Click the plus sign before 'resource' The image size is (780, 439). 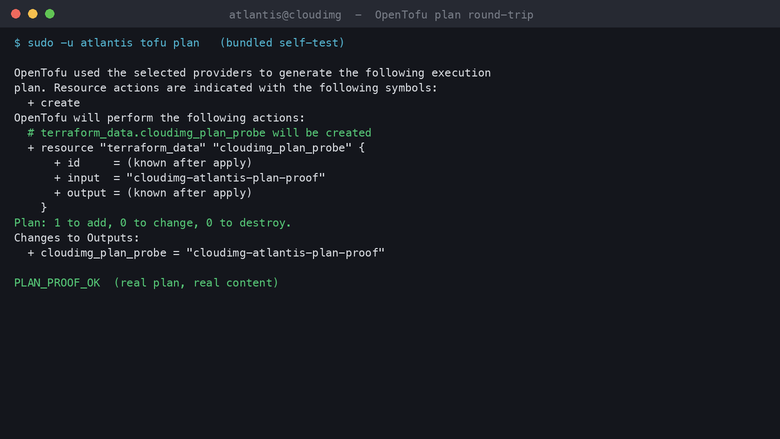31,148
